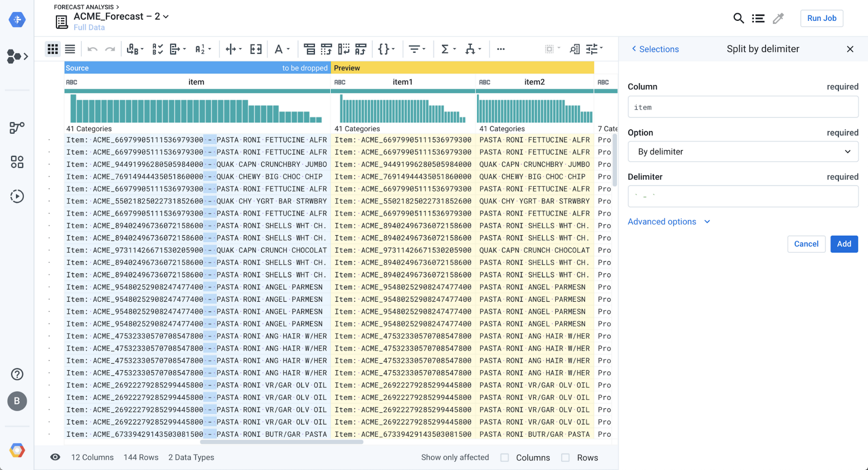Screen dimensions: 868x470
Task: Click the item1 column histogram
Action: (403, 108)
